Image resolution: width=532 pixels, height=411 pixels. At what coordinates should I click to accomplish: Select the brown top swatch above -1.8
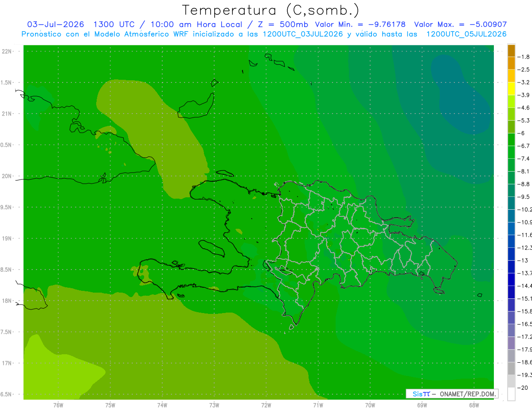pyautogui.click(x=511, y=51)
